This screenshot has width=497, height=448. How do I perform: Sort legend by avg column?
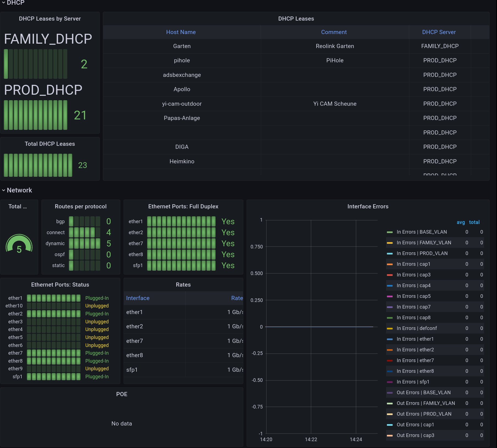460,222
